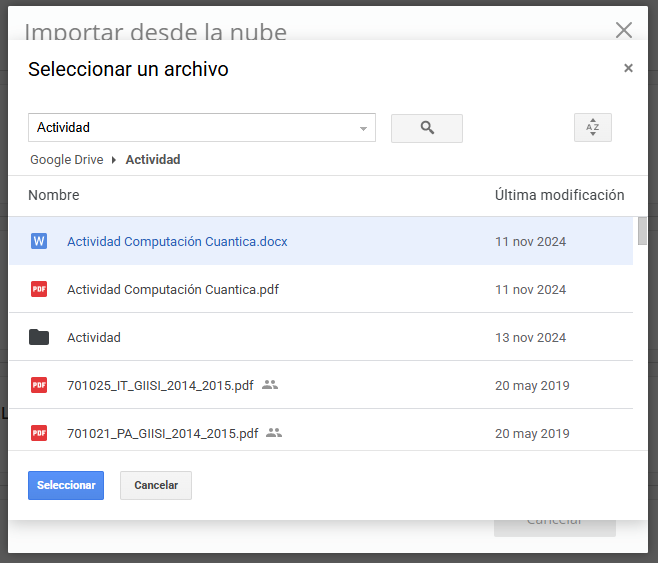This screenshot has width=658, height=563.
Task: Click the Word icon of the docx file
Action: pos(39,241)
